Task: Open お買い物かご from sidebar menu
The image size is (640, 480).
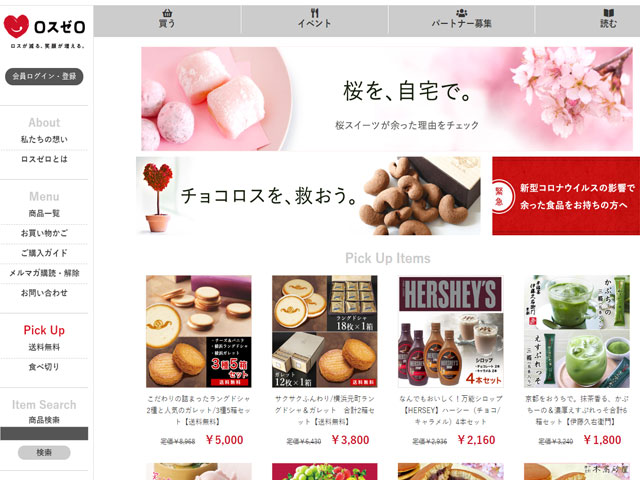Action: 44,233
